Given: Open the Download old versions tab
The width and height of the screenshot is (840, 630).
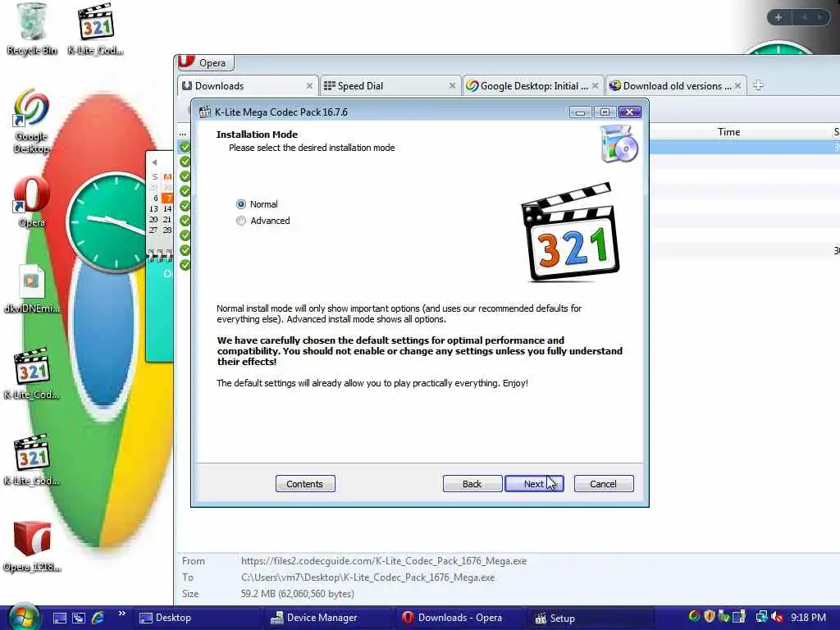Looking at the screenshot, I should pos(671,85).
